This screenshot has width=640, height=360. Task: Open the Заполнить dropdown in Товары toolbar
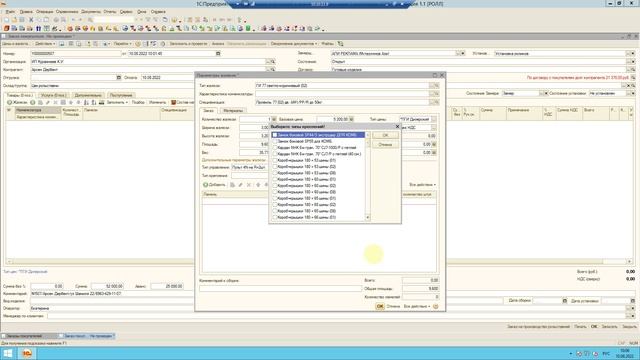117,102
